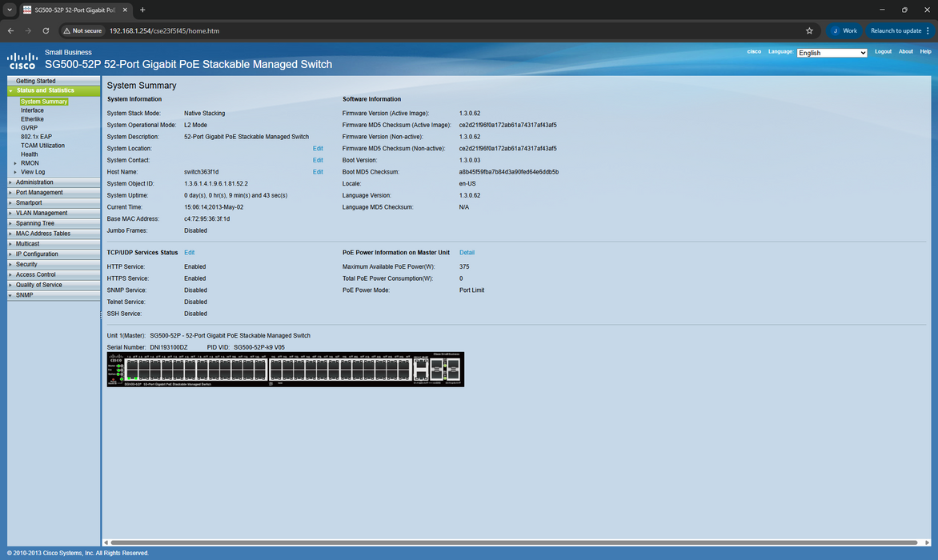Click Boot Version value 1.3.0.03
Image resolution: width=938 pixels, height=560 pixels.
tap(470, 160)
